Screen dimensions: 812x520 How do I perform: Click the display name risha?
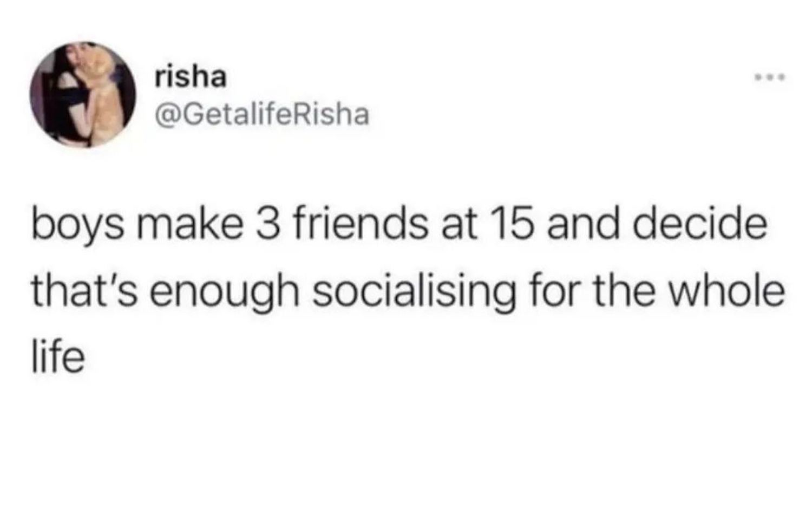tap(190, 77)
